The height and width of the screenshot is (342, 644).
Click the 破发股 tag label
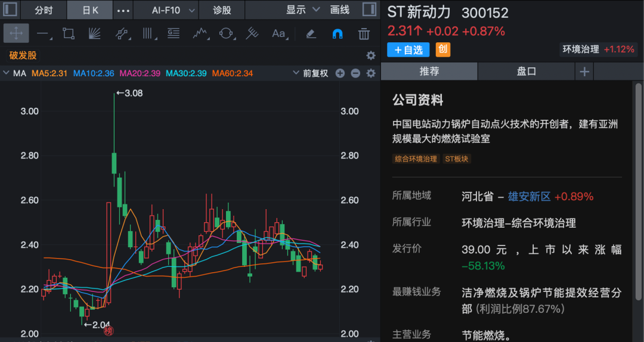23,55
